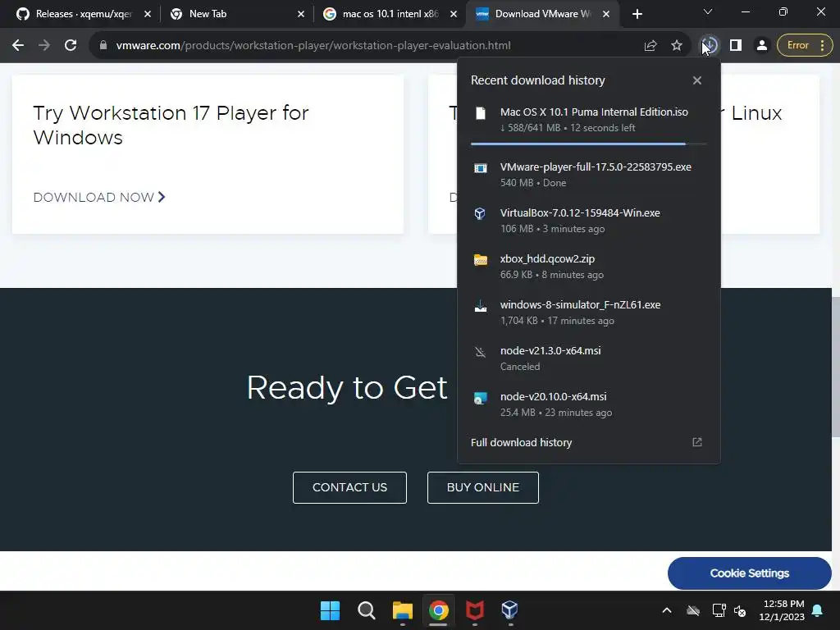Open the tab search dropdown
The image size is (840, 630).
click(708, 11)
